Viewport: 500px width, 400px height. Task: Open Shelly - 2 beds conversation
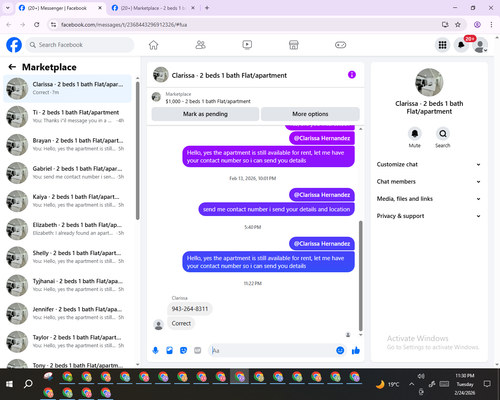[67, 257]
